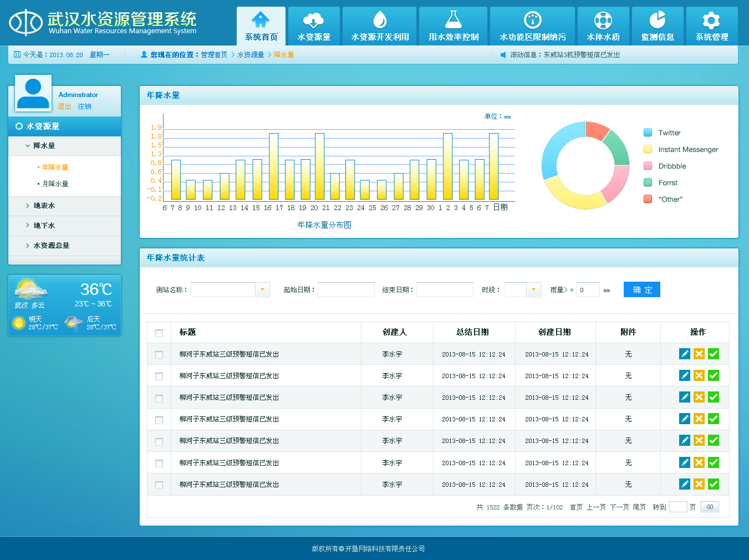Viewport: 749px width, 560px height.
Task: Click the Twitter blue legend swatch
Action: click(x=648, y=133)
